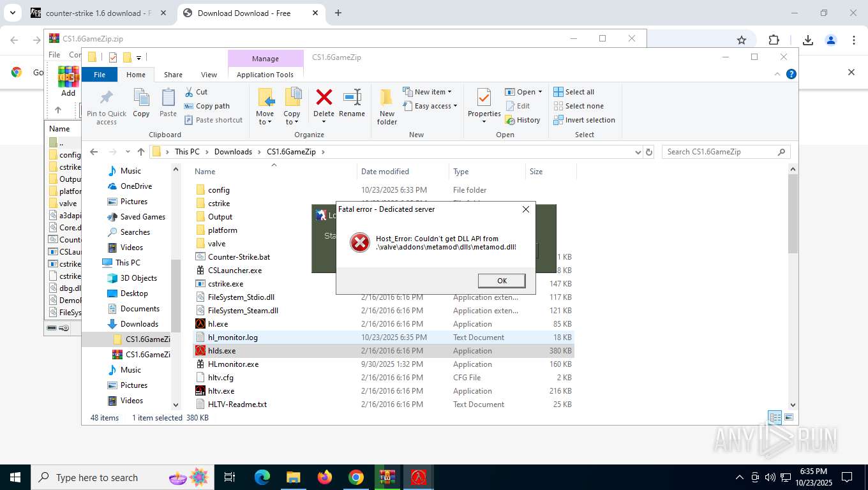Viewport: 868px width, 490px height.
Task: Switch to the Share tab
Action: coord(173,75)
